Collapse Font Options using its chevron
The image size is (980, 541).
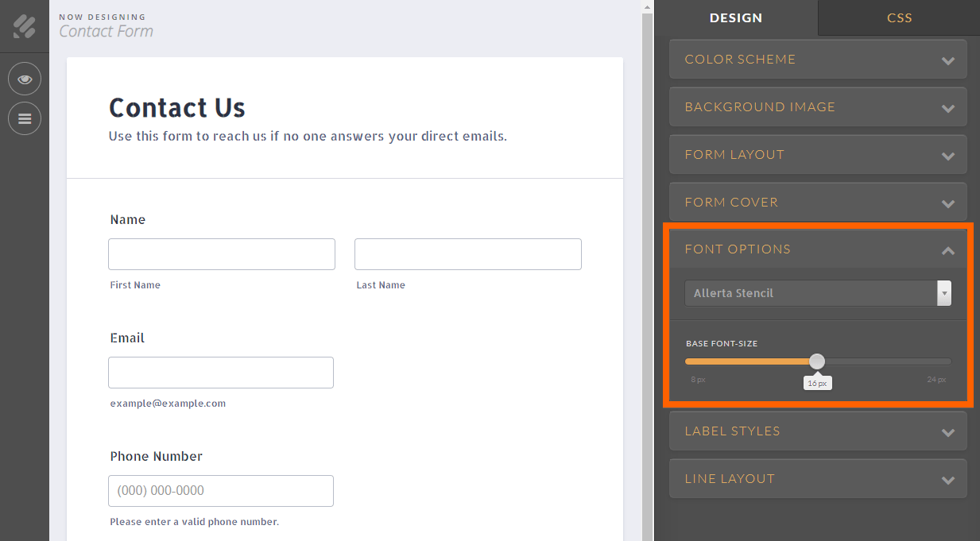point(947,250)
